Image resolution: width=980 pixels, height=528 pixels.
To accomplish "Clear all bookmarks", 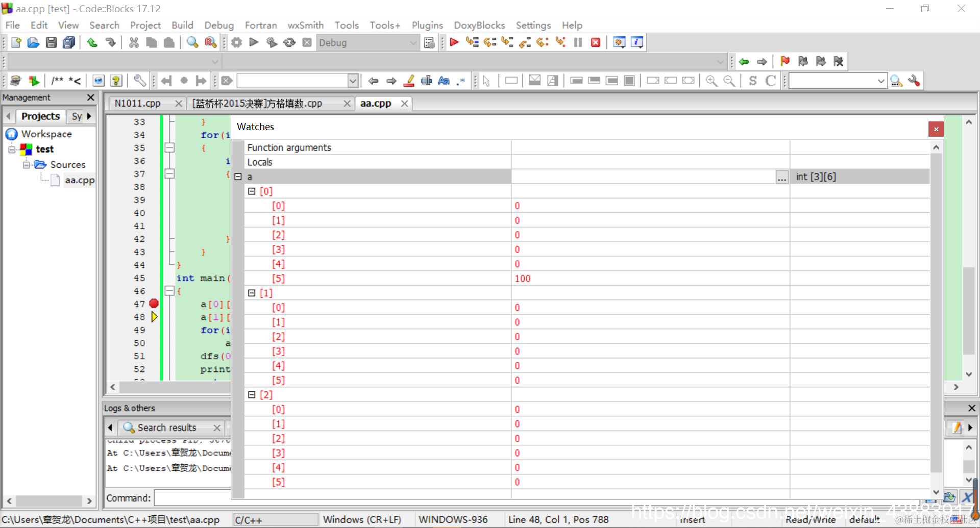I will point(839,62).
